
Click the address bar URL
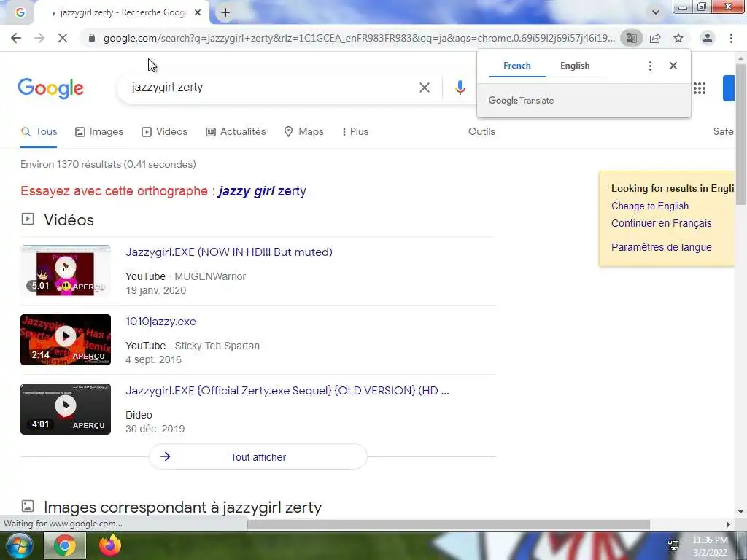(x=359, y=38)
